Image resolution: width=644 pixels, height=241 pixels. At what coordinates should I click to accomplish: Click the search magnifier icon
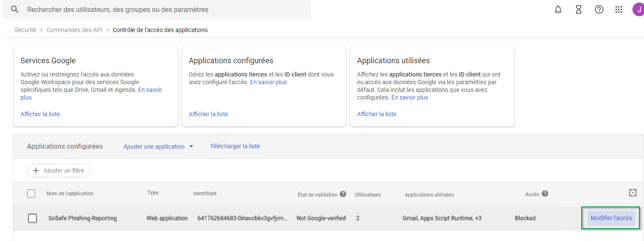(x=15, y=9)
